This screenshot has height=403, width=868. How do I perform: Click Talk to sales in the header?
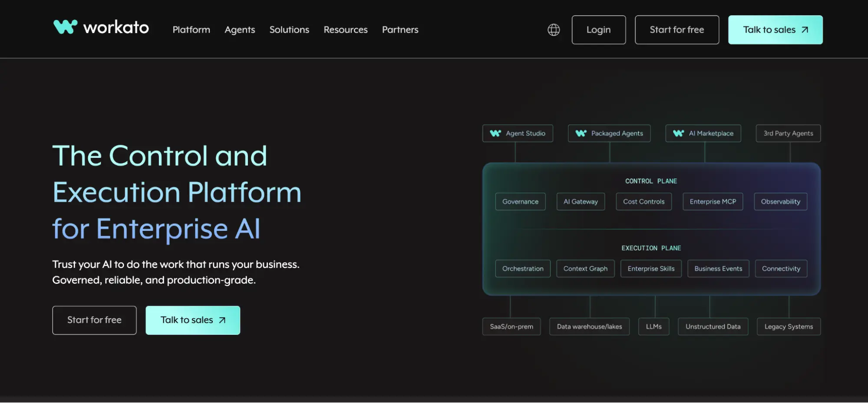pos(776,30)
